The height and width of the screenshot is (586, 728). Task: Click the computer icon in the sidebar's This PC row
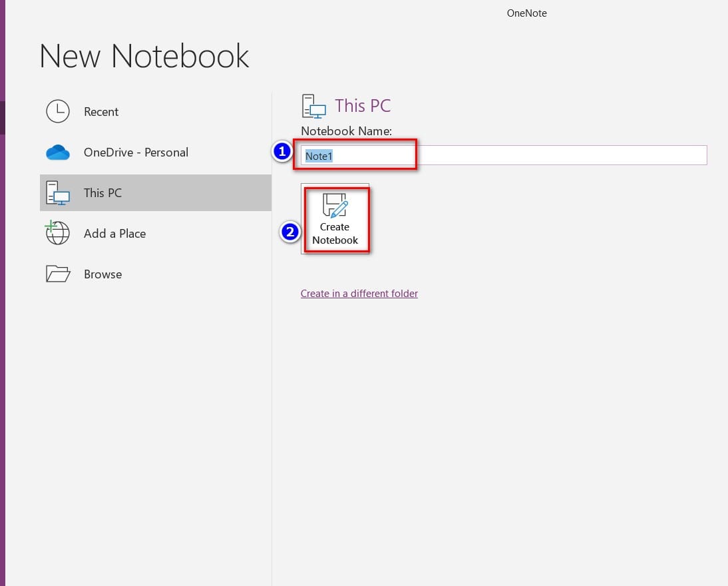coord(58,193)
